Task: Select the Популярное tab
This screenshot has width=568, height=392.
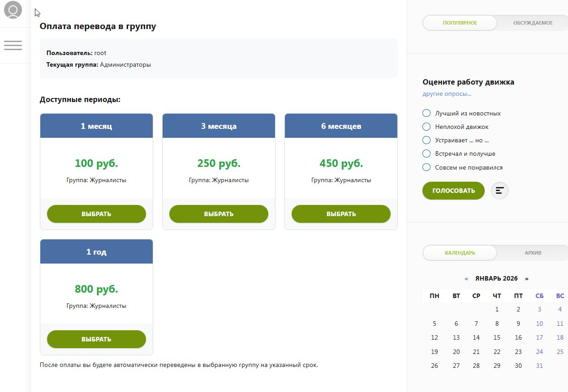Action: point(460,23)
